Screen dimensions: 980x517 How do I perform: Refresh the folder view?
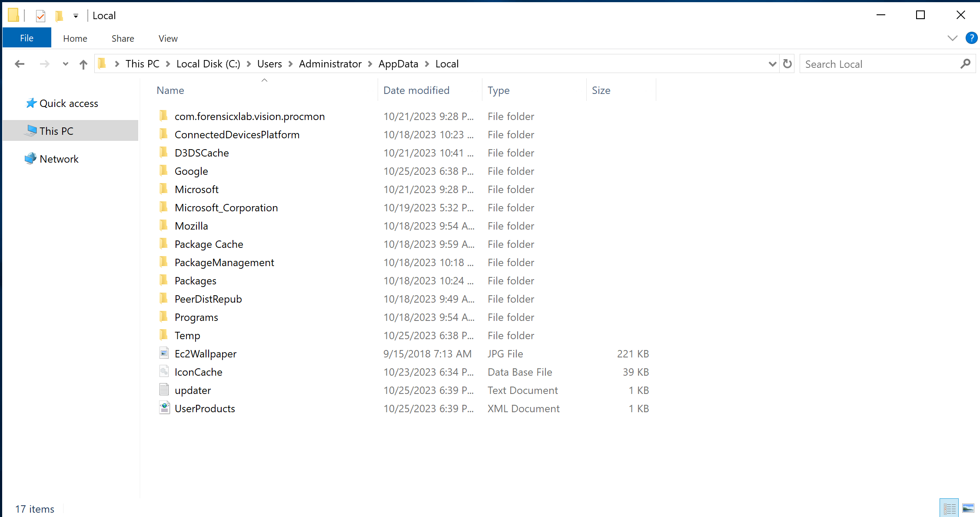[x=787, y=64]
